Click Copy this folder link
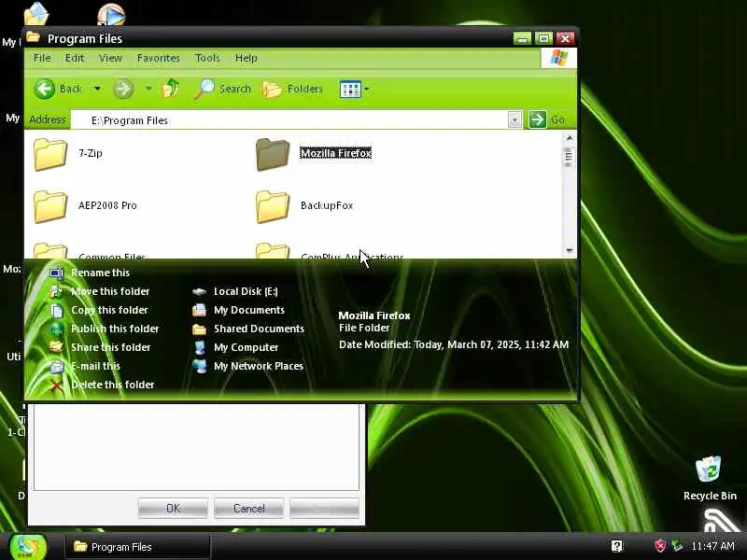This screenshot has width=747, height=560. 109,310
